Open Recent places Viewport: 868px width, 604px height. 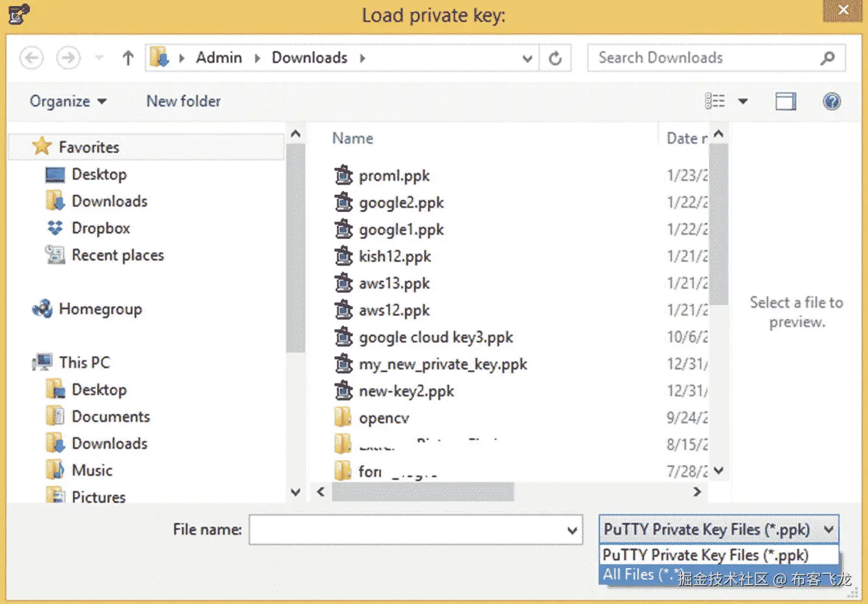(x=118, y=255)
